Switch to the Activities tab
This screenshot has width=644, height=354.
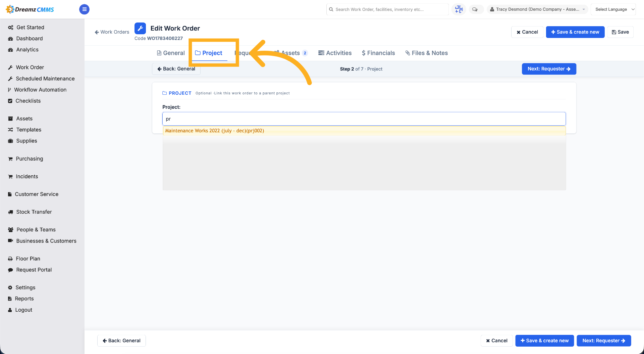335,53
